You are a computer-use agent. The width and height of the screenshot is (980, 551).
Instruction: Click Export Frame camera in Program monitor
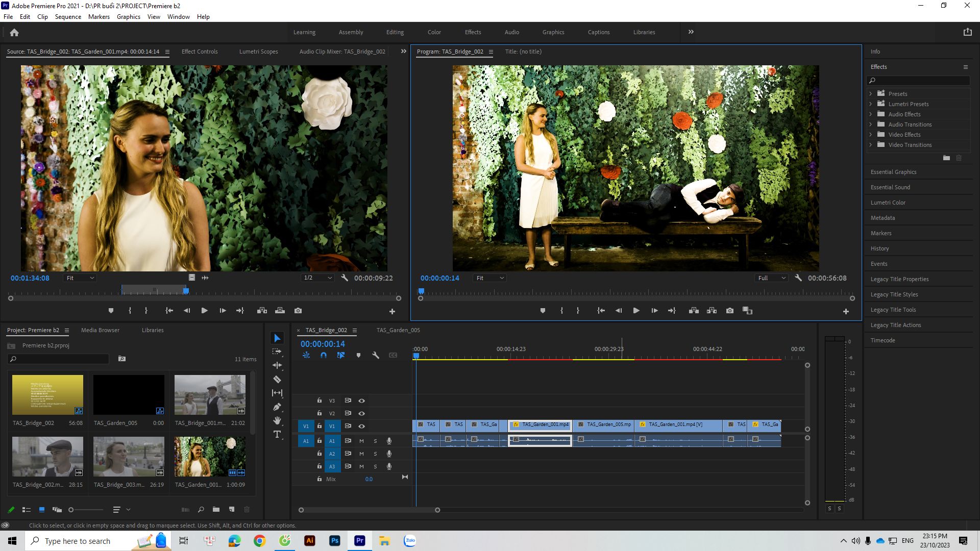tap(730, 311)
